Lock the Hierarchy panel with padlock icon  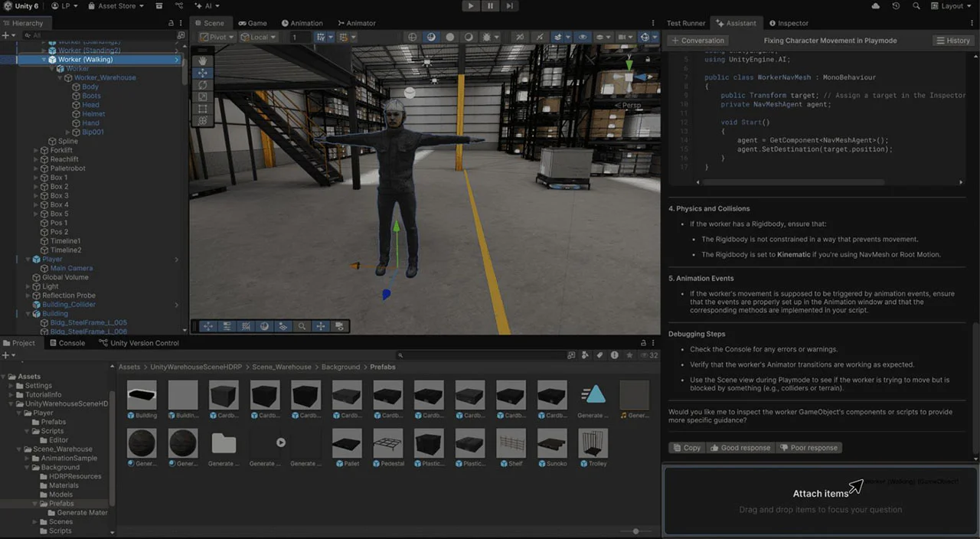[171, 23]
